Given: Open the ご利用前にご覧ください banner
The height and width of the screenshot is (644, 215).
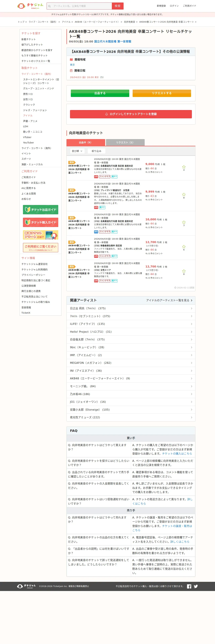Looking at the screenshot, I should click(x=41, y=247).
